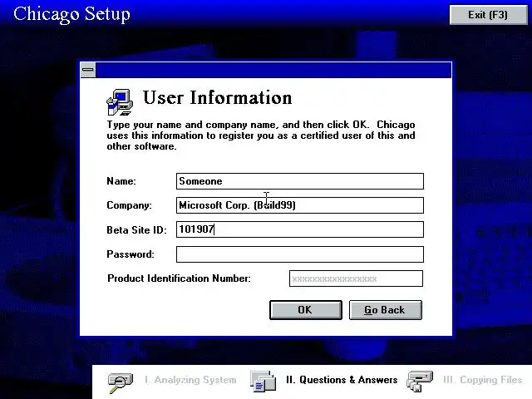The width and height of the screenshot is (532, 399).
Task: Click the "Name:" label
Action: [x=121, y=181]
